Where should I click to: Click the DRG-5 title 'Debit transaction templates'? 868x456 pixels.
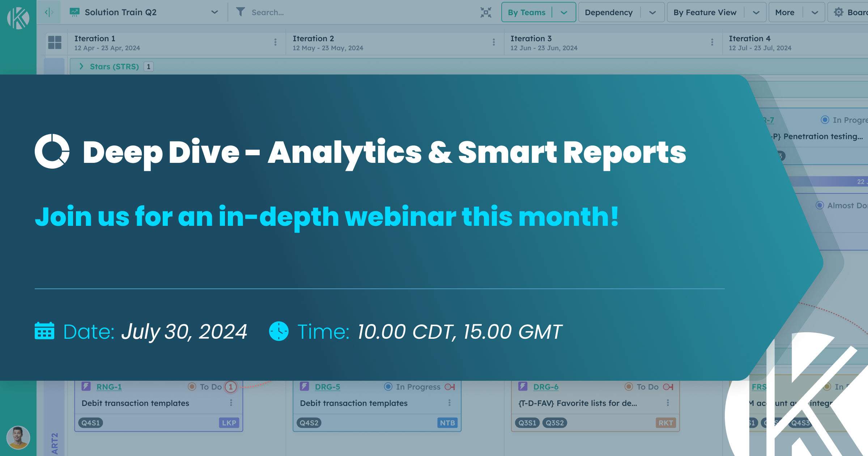click(354, 403)
